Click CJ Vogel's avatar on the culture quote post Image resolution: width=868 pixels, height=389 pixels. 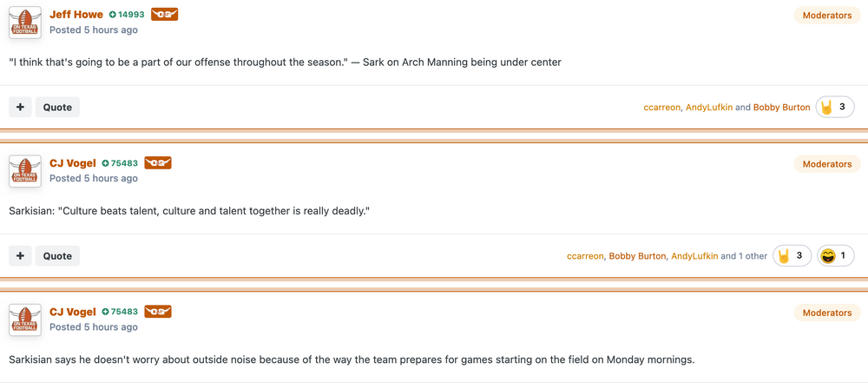25,171
